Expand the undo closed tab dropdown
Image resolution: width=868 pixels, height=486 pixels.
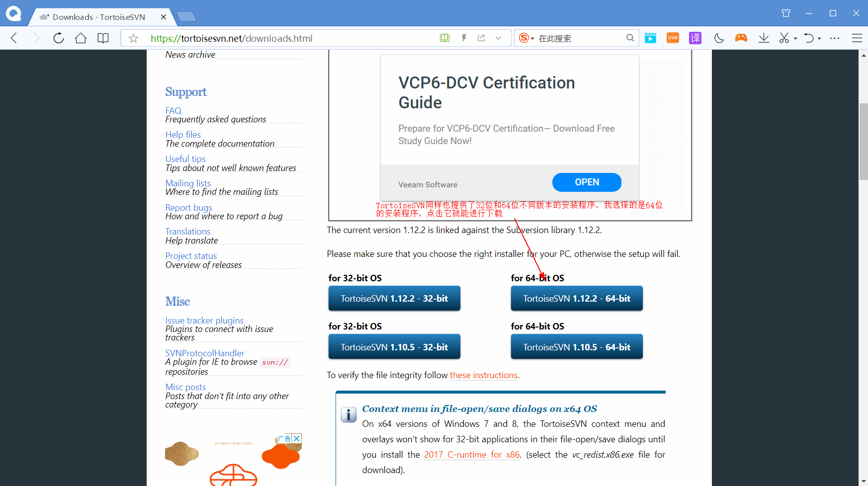point(819,38)
